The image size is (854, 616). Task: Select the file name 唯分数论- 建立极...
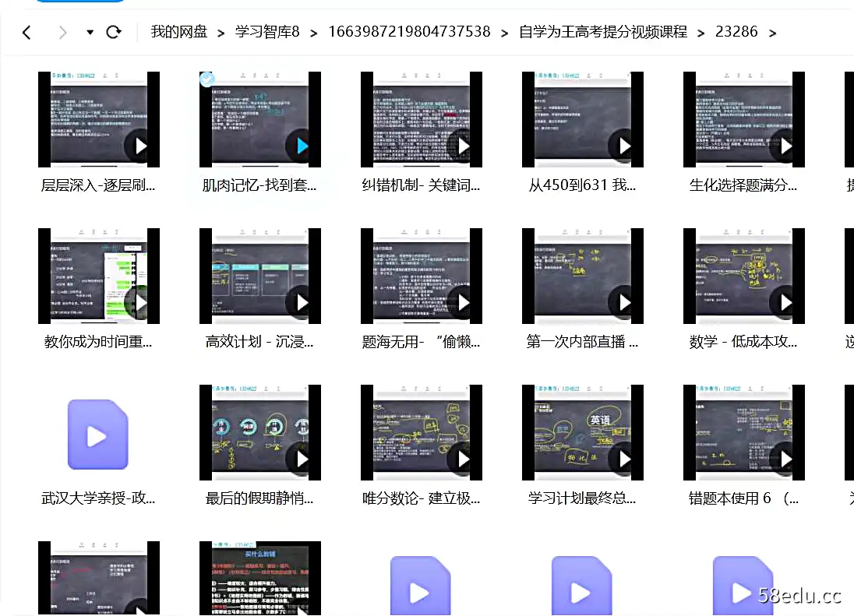pos(421,498)
